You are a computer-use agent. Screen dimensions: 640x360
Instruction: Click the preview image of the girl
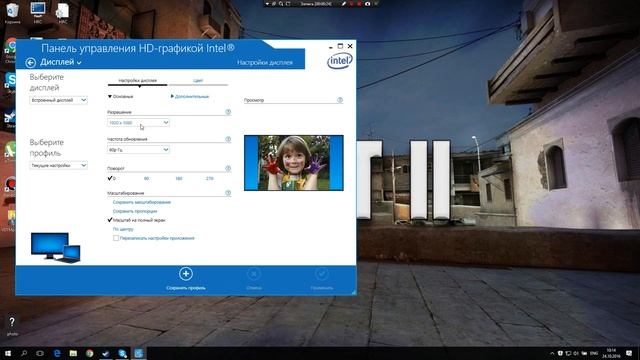(294, 163)
